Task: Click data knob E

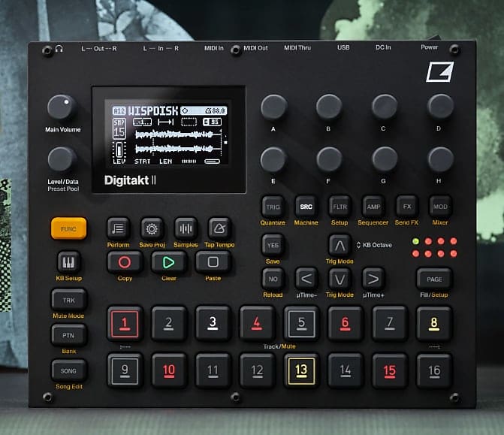Action: pyautogui.click(x=273, y=160)
